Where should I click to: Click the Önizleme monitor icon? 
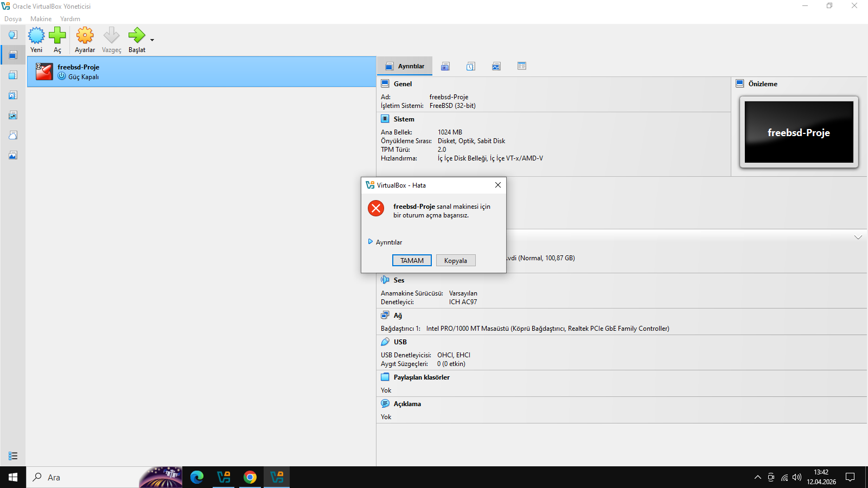pos(740,84)
